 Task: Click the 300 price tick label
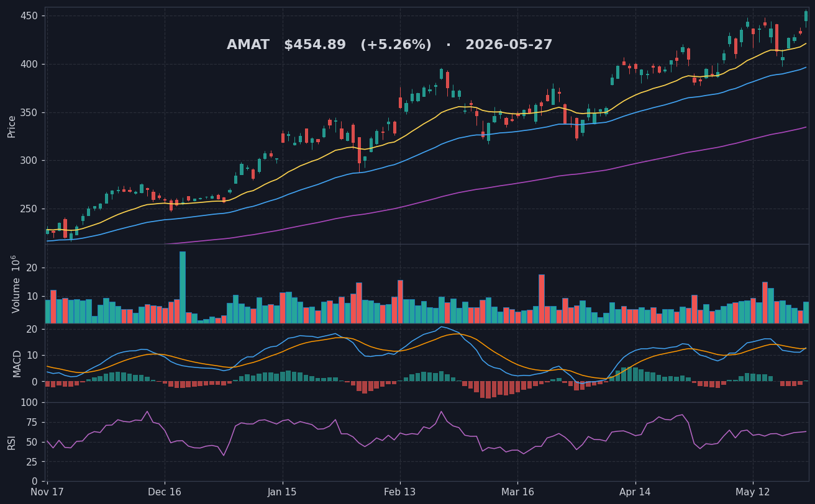point(29,160)
